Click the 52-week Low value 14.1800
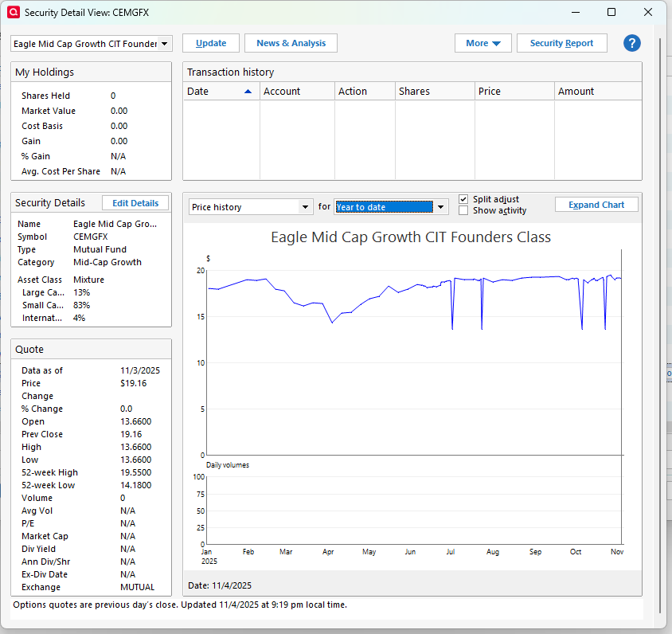672x634 pixels. (136, 485)
